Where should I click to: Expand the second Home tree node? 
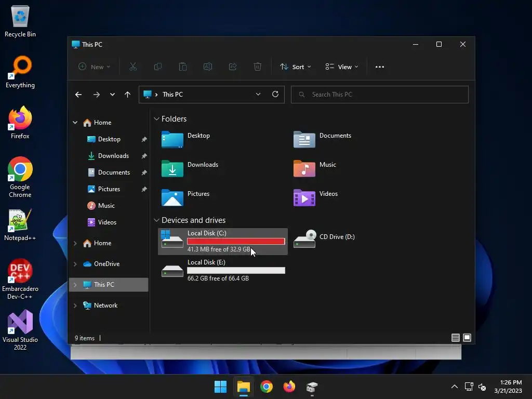75,243
